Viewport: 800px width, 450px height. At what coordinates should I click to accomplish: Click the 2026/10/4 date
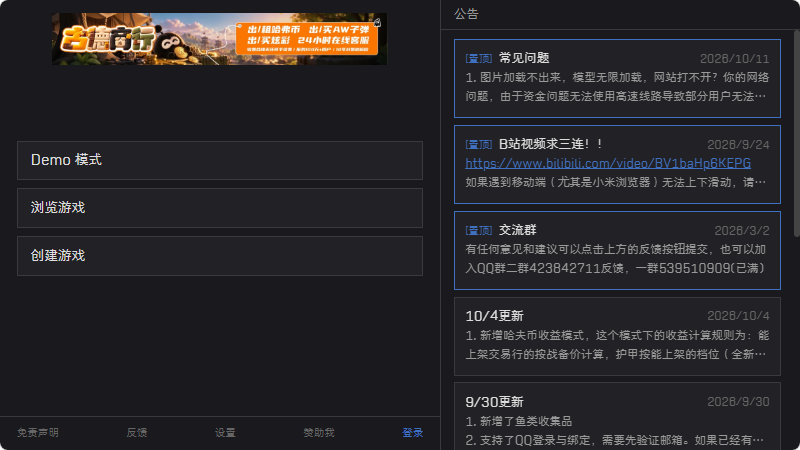coord(738,316)
